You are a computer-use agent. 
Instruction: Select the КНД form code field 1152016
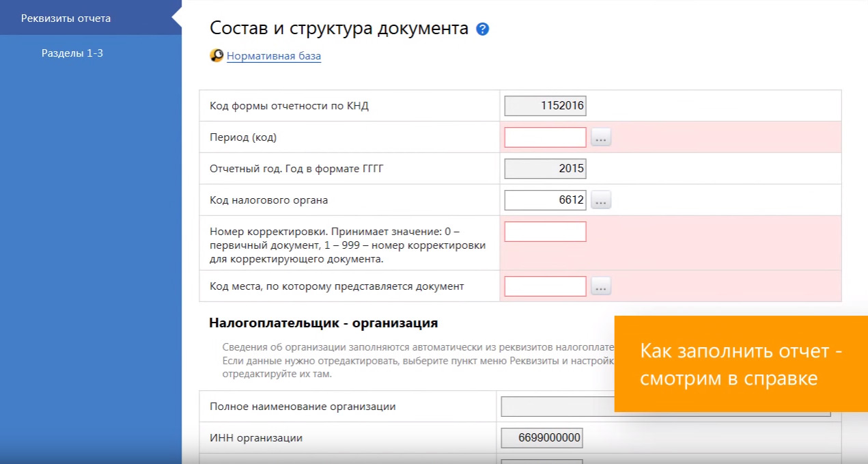pyautogui.click(x=545, y=106)
